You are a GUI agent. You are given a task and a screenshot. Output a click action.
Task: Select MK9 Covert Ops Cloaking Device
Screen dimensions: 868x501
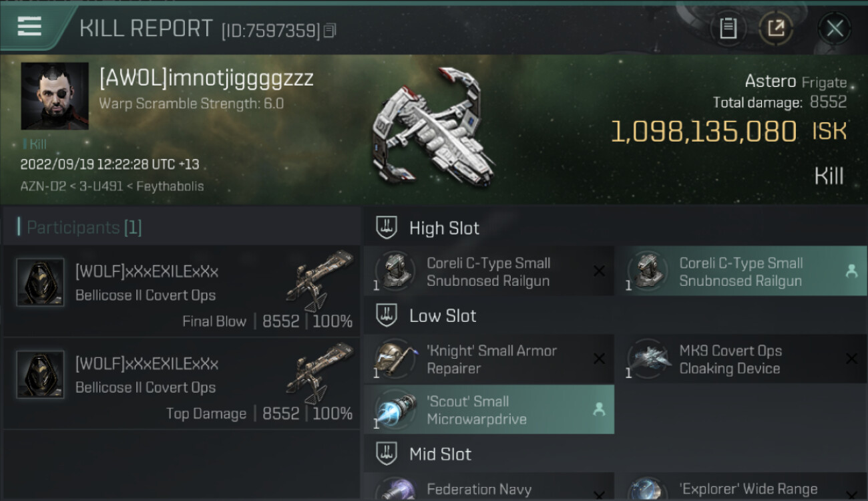[x=741, y=359]
